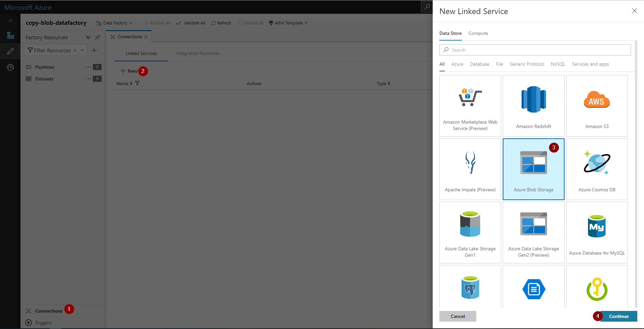Select Amazon Marketplace Web Service tile

pos(470,106)
